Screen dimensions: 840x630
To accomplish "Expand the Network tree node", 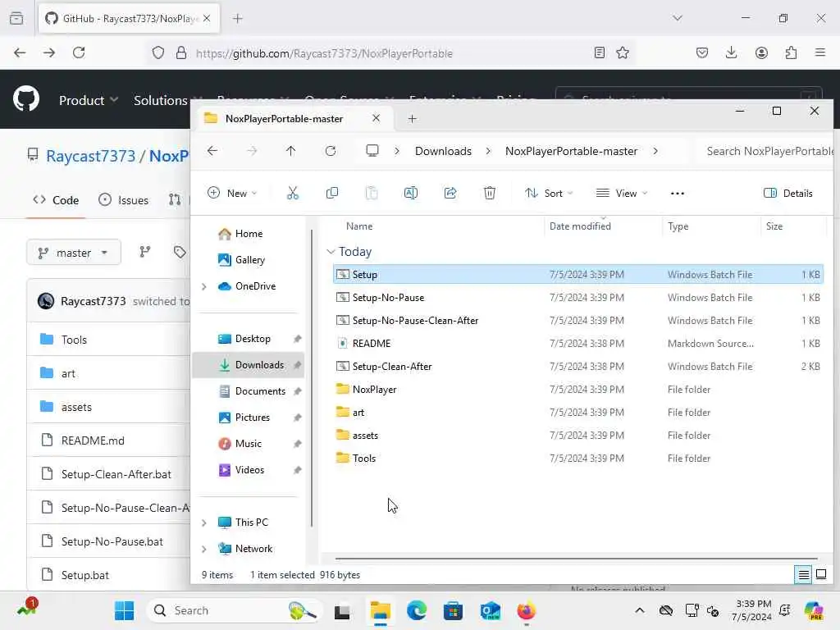I will [x=204, y=549].
